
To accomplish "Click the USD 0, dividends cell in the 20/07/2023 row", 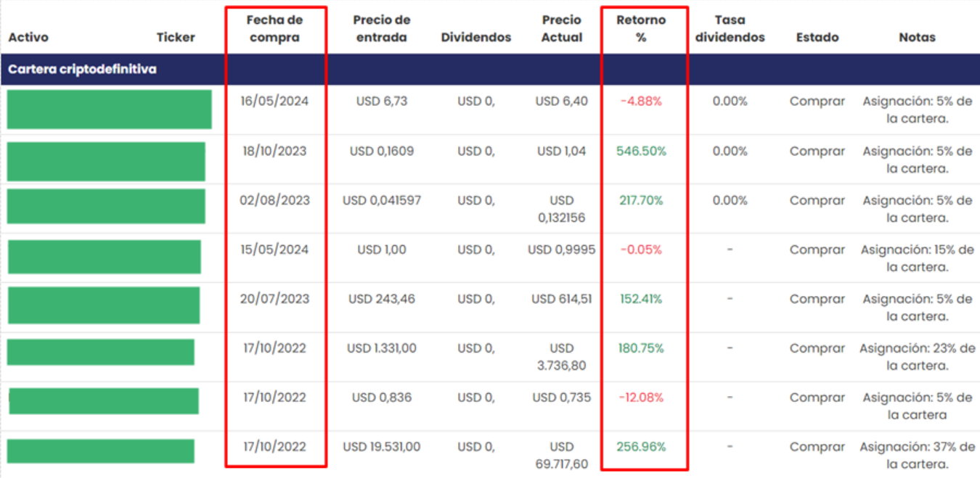I will tap(476, 299).
